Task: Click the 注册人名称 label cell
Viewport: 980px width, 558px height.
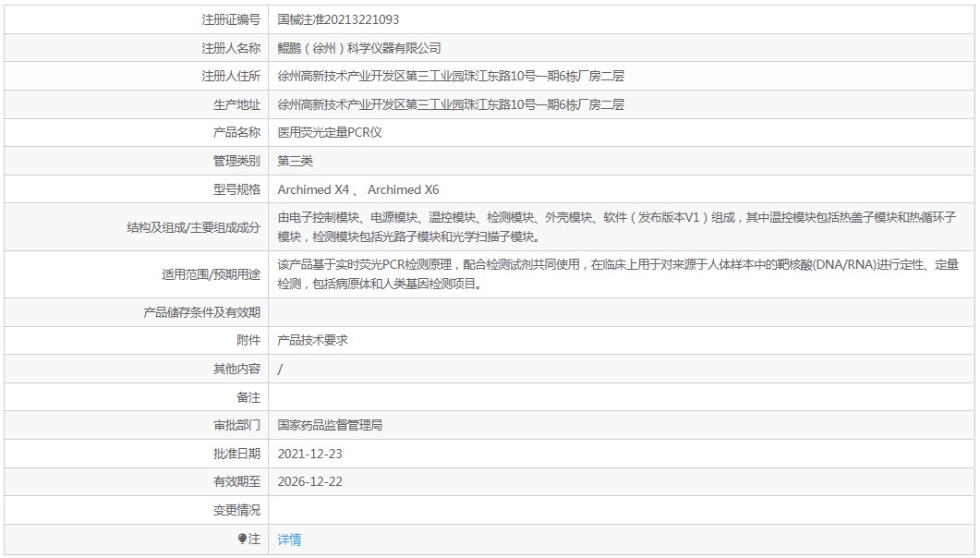Action: (x=137, y=48)
